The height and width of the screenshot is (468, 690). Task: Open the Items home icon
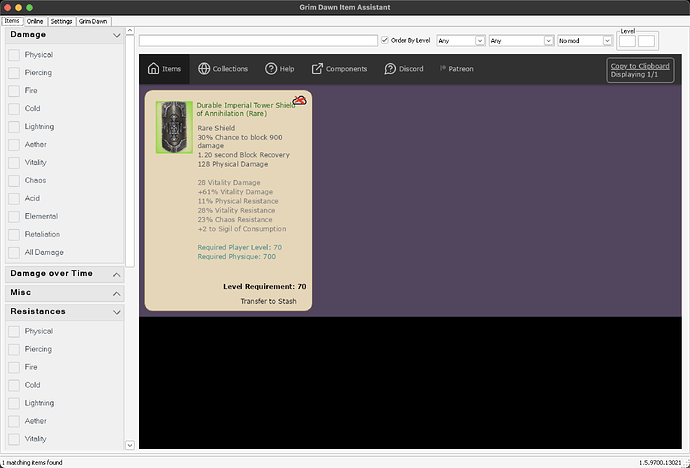pos(153,69)
